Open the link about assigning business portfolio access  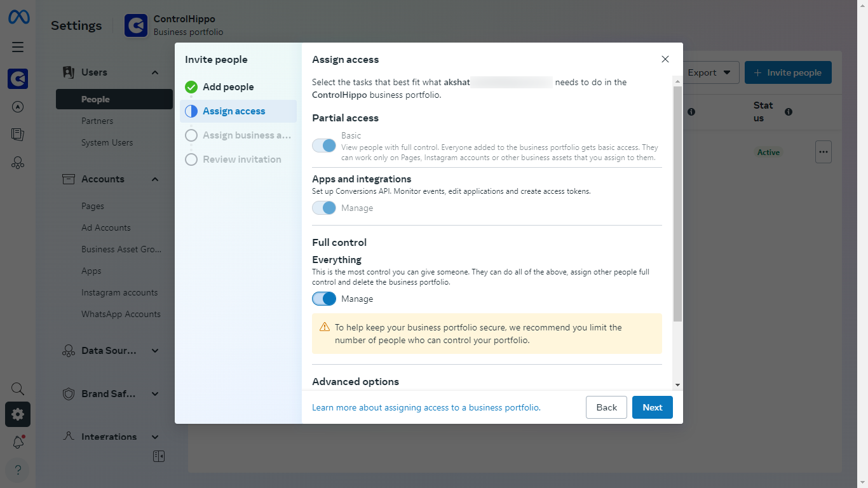425,407
